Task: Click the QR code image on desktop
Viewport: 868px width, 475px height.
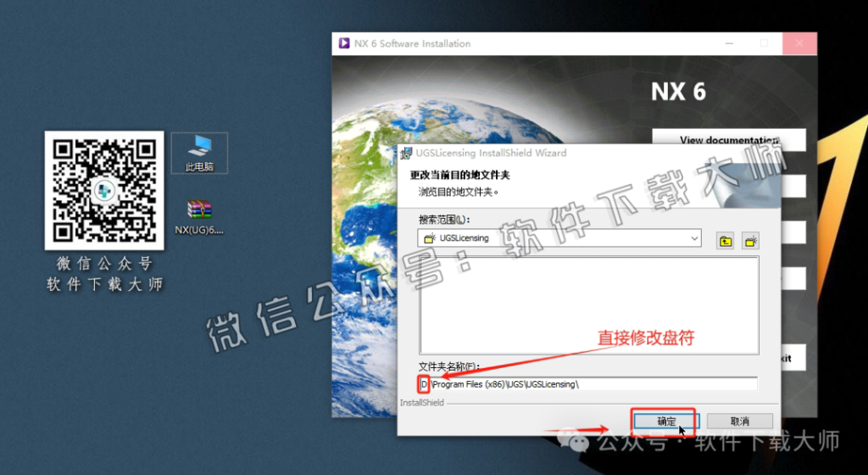Action: tap(104, 191)
